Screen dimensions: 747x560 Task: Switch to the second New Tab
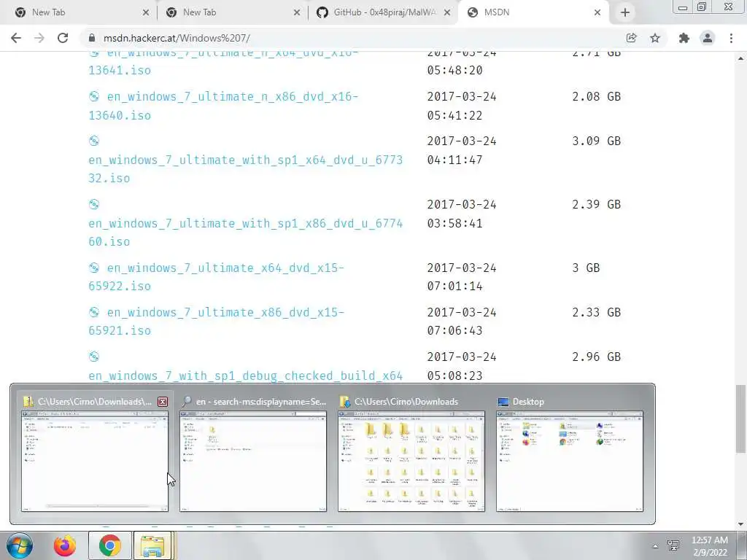tap(231, 13)
